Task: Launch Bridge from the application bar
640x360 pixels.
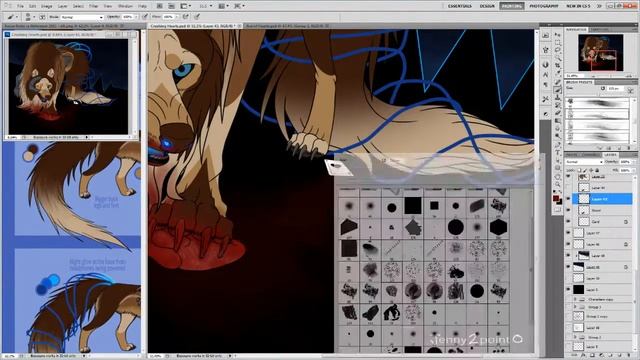Action: coord(160,6)
